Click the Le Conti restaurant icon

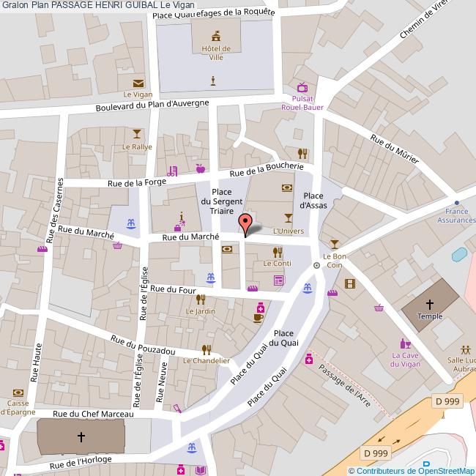coord(277,252)
